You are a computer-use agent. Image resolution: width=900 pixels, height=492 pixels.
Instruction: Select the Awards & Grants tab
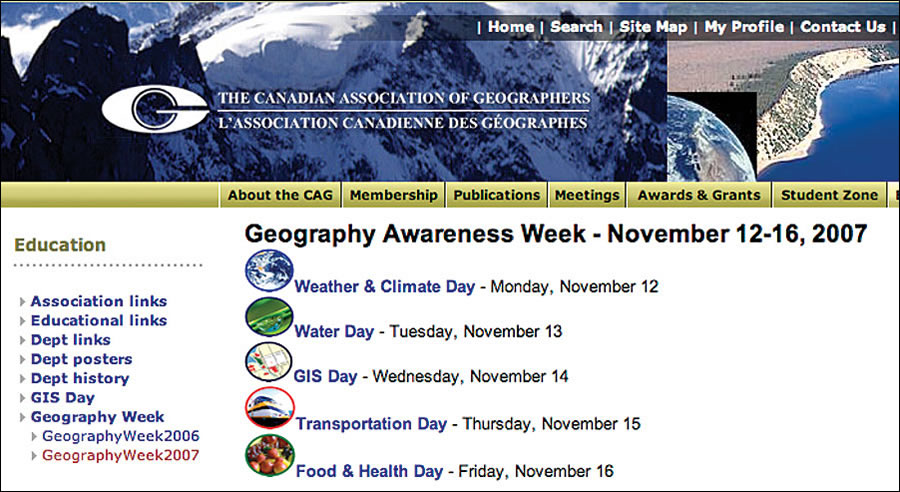[x=699, y=195]
